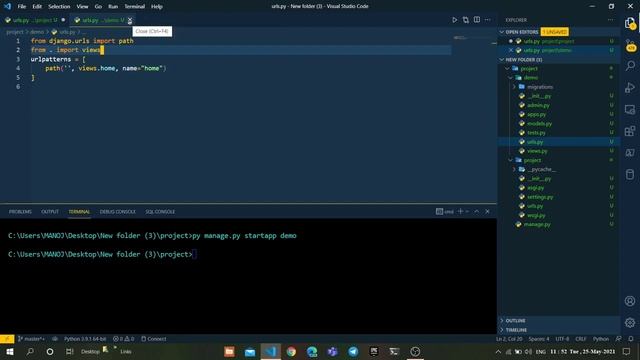
Task: Expand the migrations folder
Action: click(514, 87)
